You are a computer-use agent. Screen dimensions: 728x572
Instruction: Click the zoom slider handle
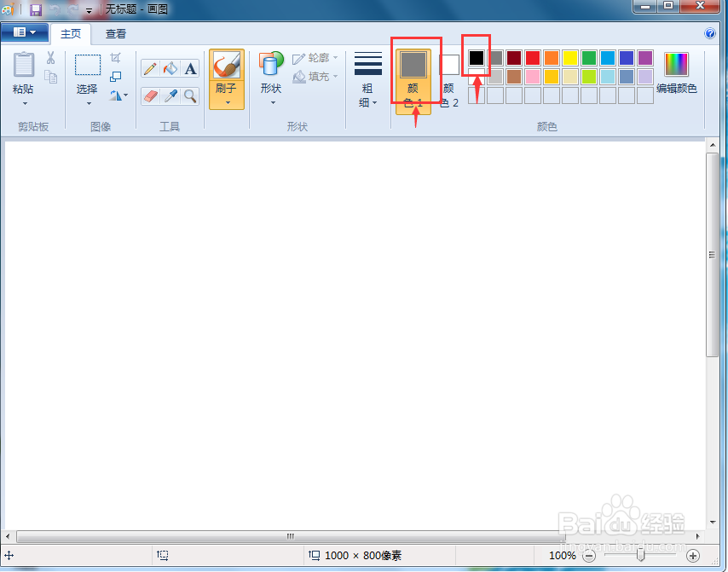coord(641,555)
